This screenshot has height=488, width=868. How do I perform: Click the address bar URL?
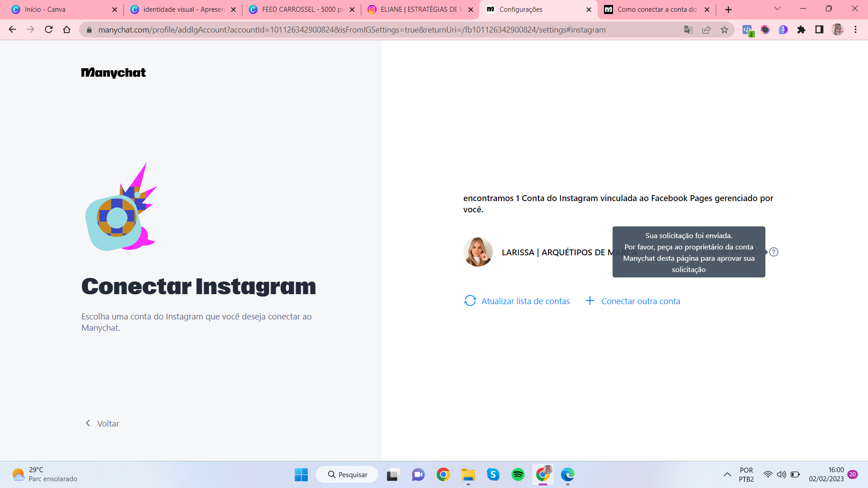(x=352, y=30)
